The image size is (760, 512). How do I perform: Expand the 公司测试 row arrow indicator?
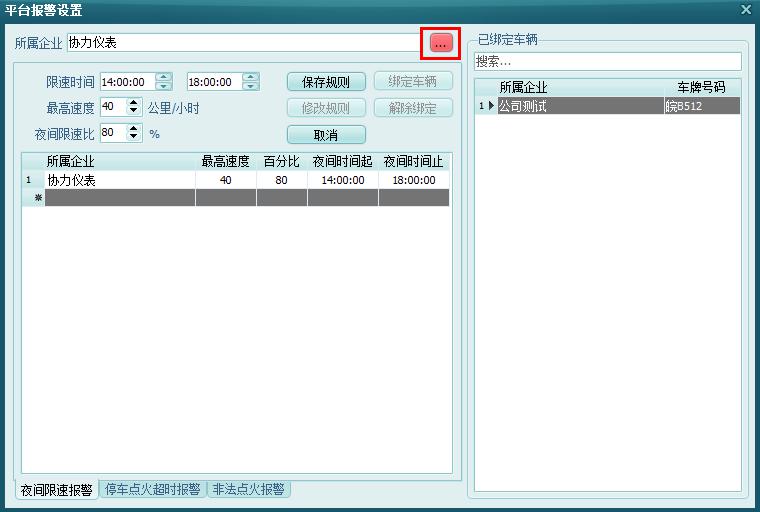[491, 106]
